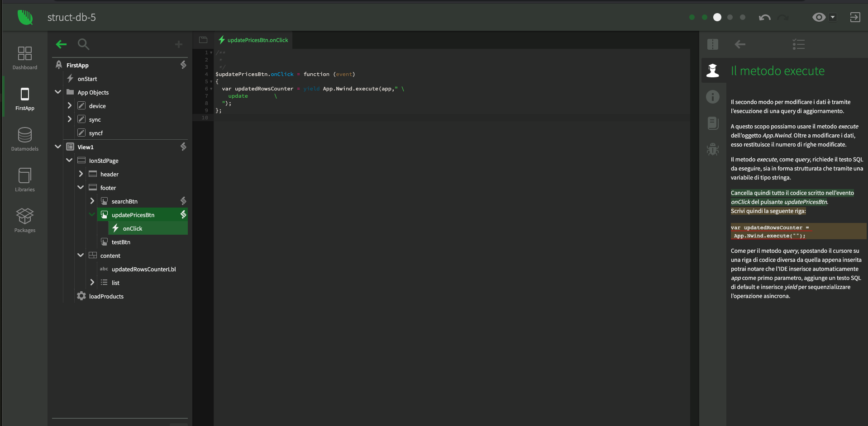Select the second green progress dot
Viewport: 868px width, 426px height.
click(705, 17)
